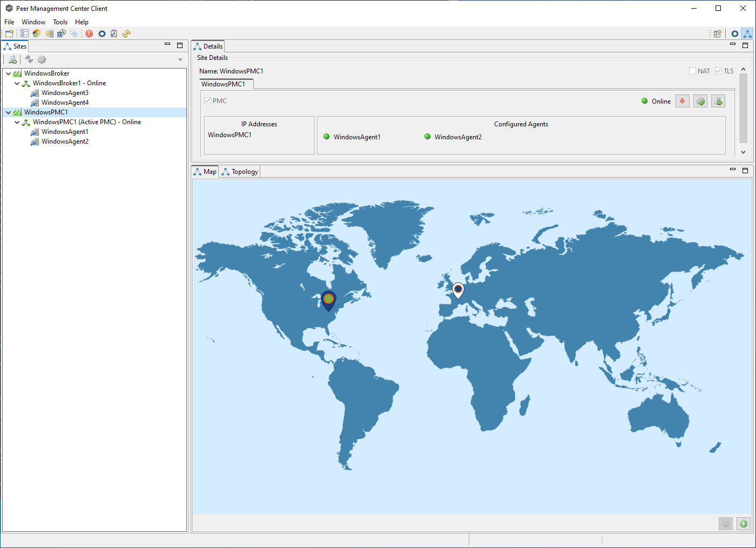Image resolution: width=756 pixels, height=548 pixels.
Task: Toggle the PMC checkbox
Action: click(x=208, y=101)
